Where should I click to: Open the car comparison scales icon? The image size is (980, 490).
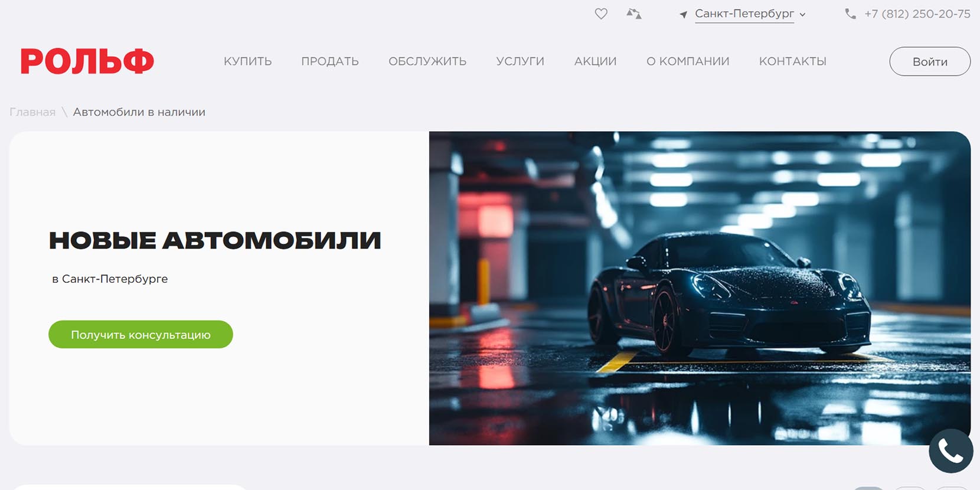click(634, 14)
